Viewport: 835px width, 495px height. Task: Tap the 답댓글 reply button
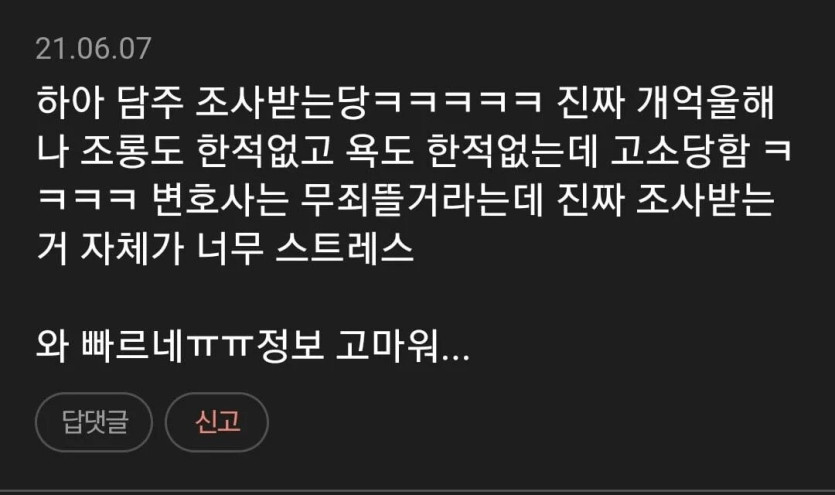[94, 422]
